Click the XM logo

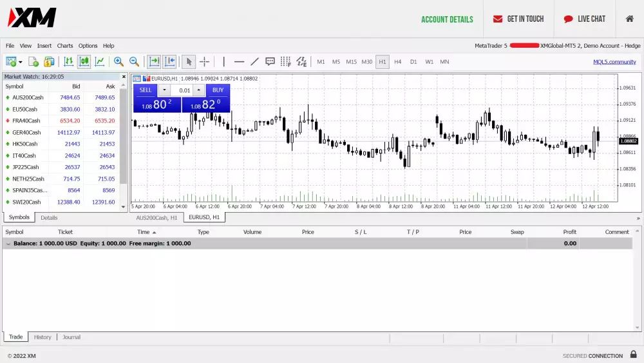pyautogui.click(x=32, y=17)
